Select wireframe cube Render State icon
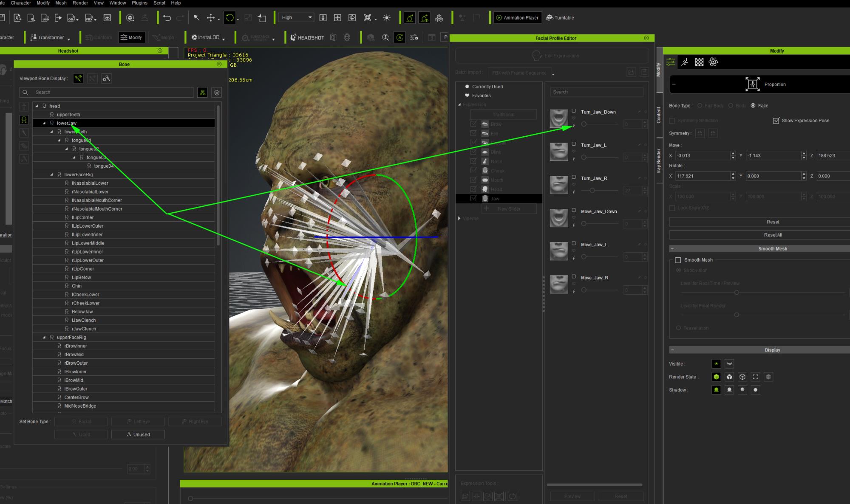 coord(742,377)
